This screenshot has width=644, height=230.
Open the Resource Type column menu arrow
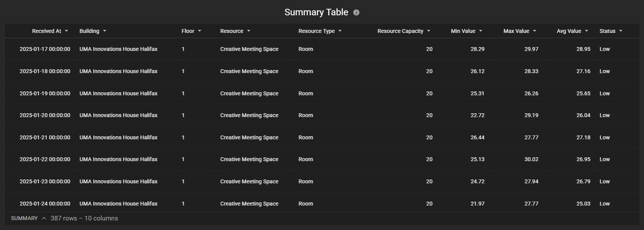coord(340,31)
